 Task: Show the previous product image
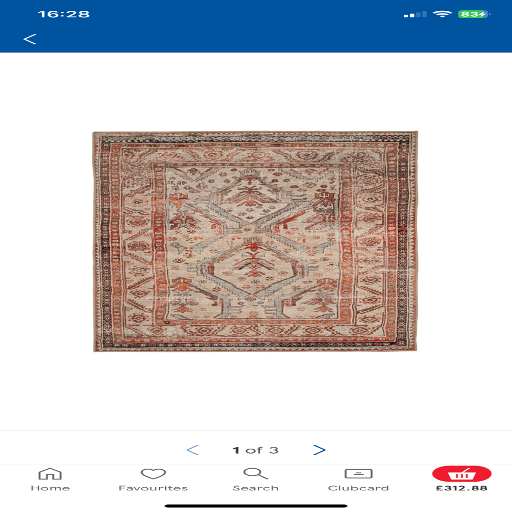193,450
